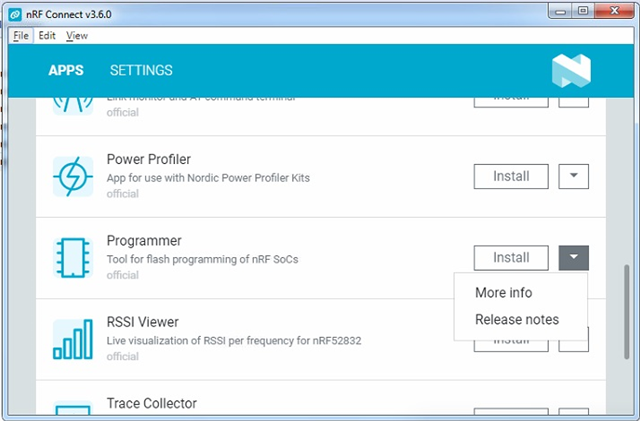Click 'Live visualization of RSSI per frequency' description
The image size is (640, 421).
coord(234,341)
